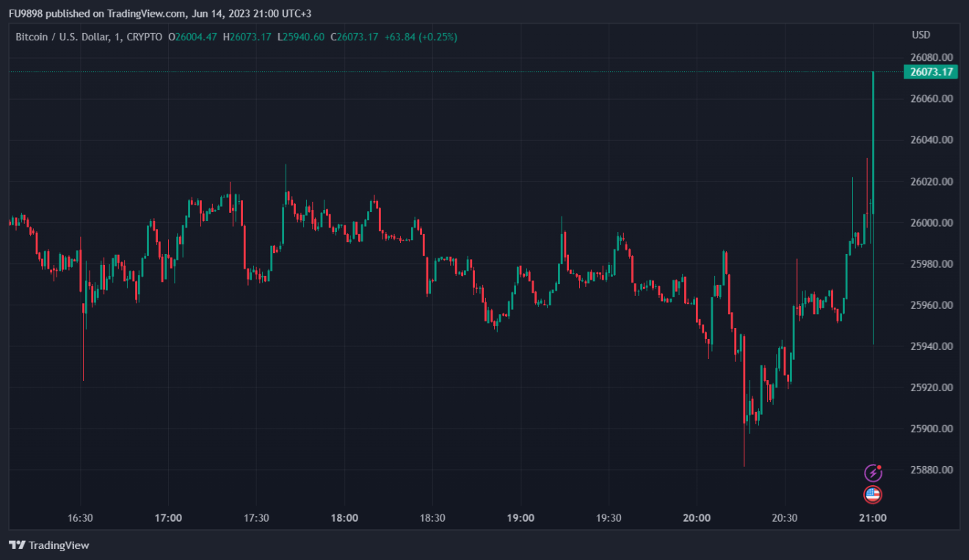Click the 25940.00 price scale label
Image resolution: width=969 pixels, height=560 pixels.
(931, 346)
